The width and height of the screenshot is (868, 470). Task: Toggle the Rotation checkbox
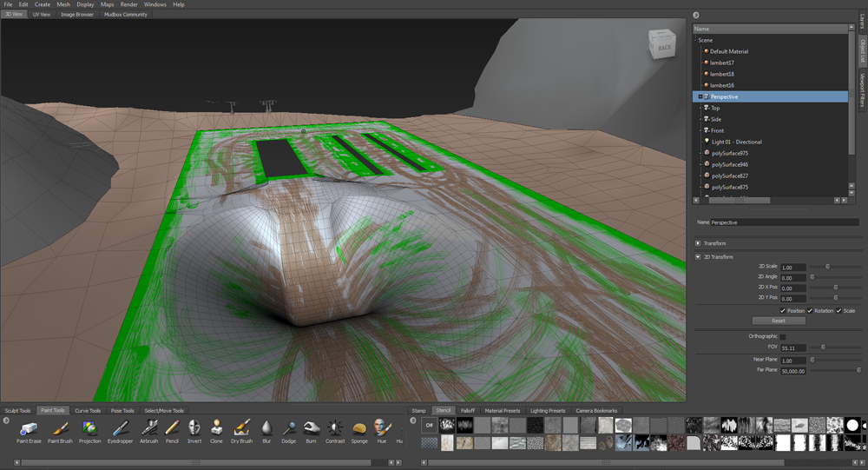tap(810, 310)
